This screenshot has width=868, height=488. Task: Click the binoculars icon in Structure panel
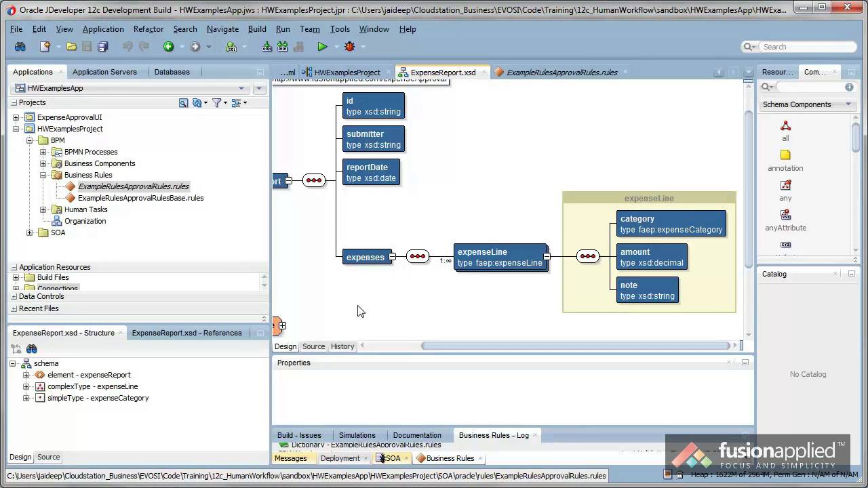click(x=32, y=349)
